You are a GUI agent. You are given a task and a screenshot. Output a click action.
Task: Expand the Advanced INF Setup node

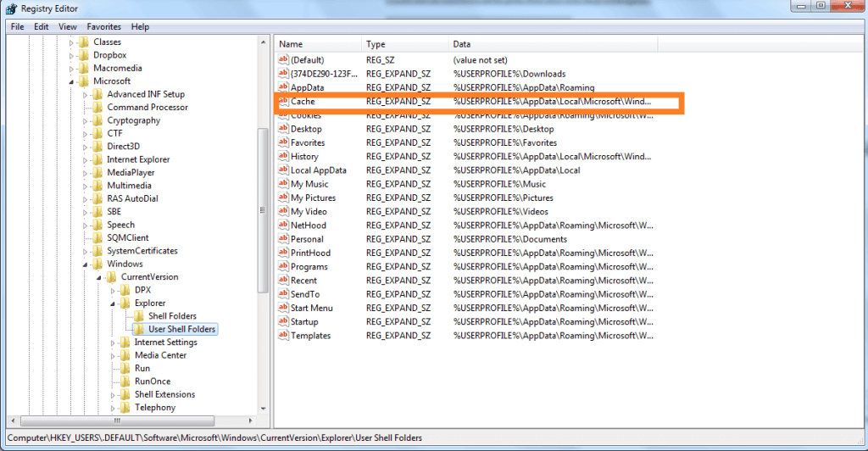click(85, 95)
